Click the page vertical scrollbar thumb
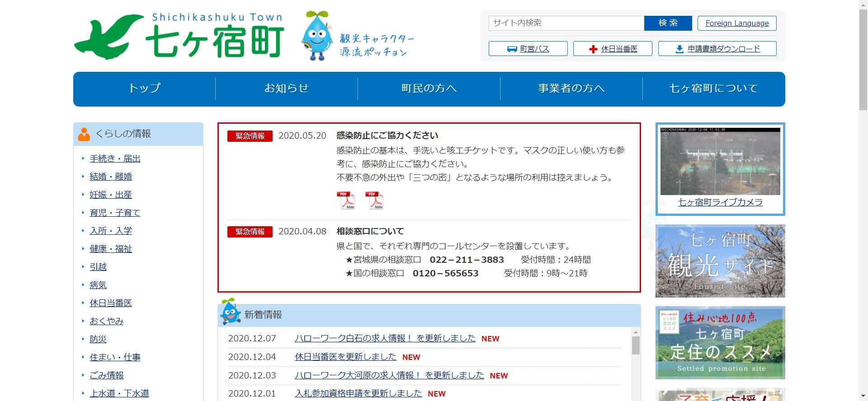 coord(863,59)
